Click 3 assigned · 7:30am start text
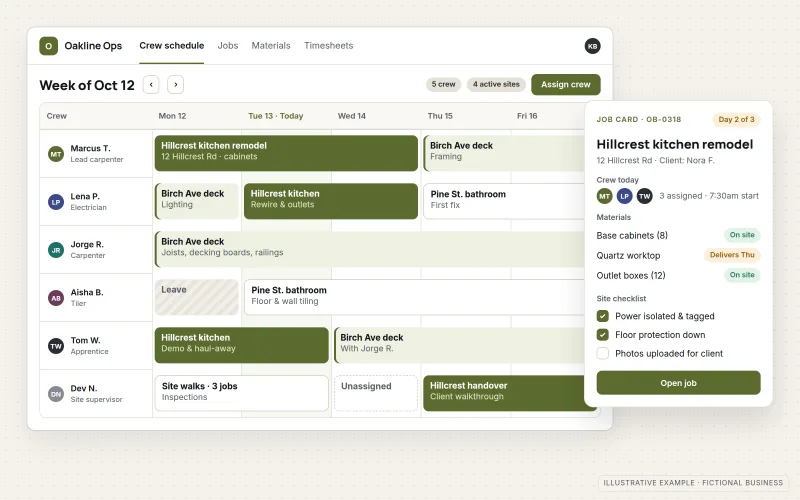Screen dimensions: 800x500 [x=709, y=196]
